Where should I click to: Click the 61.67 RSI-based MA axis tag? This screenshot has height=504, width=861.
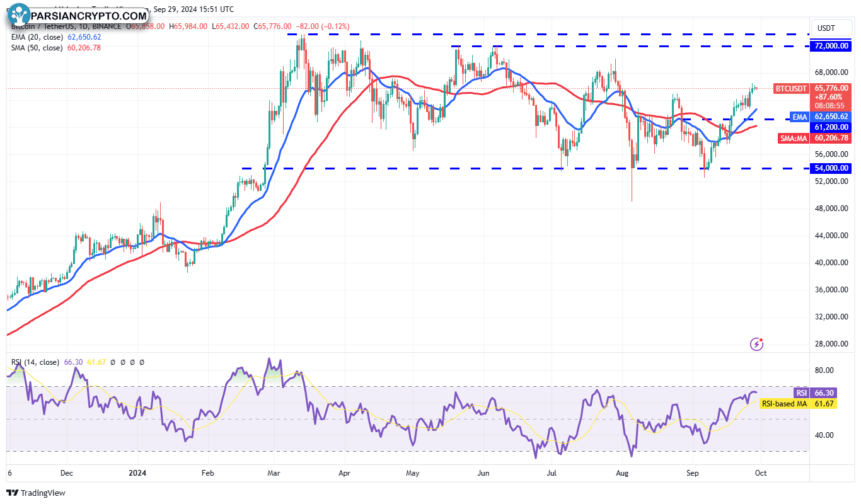point(824,404)
